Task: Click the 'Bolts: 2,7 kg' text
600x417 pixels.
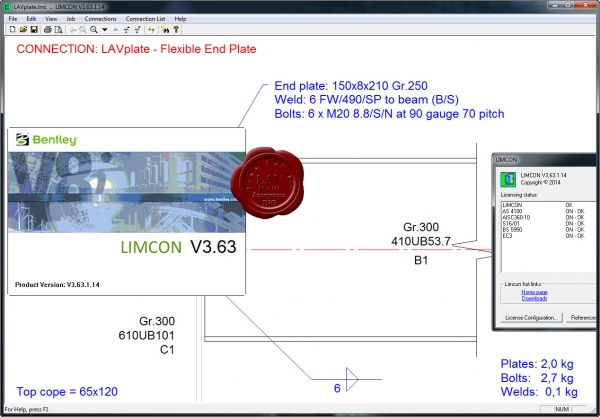Action: (537, 378)
